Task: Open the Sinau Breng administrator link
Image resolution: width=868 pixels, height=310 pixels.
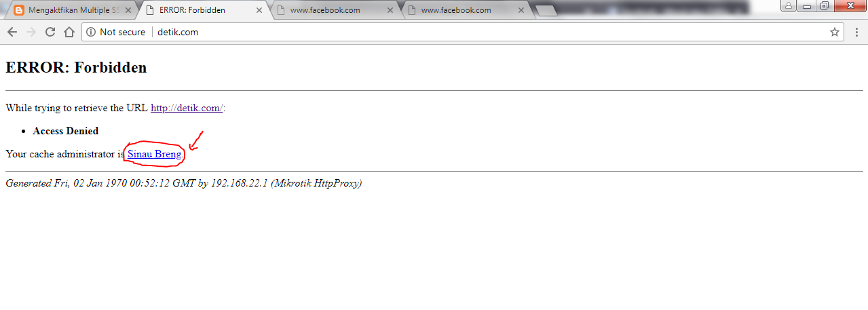Action: coord(154,154)
